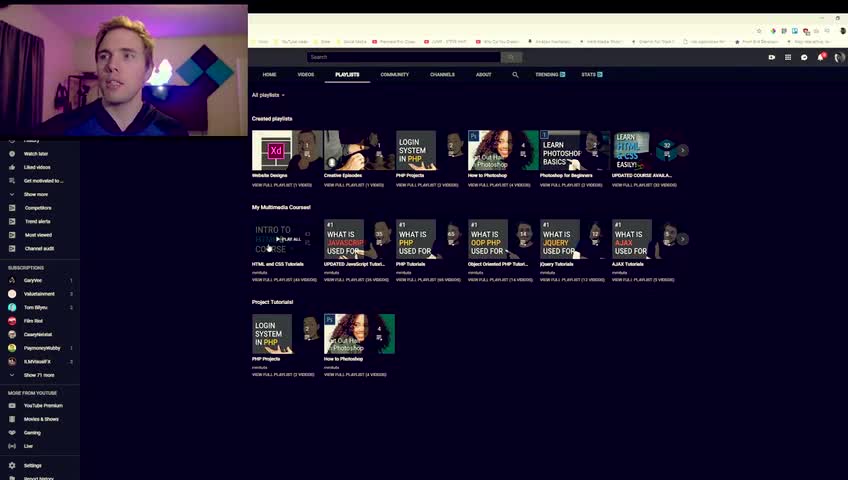Screen dimensions: 848x480
Task: Switch to the Videos channel tab
Action: 306,75
